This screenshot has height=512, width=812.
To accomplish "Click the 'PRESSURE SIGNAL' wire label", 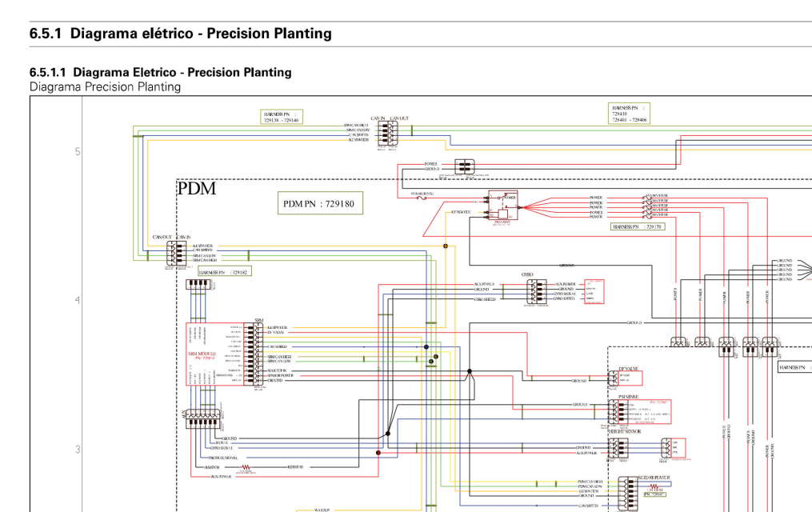I will [223, 458].
